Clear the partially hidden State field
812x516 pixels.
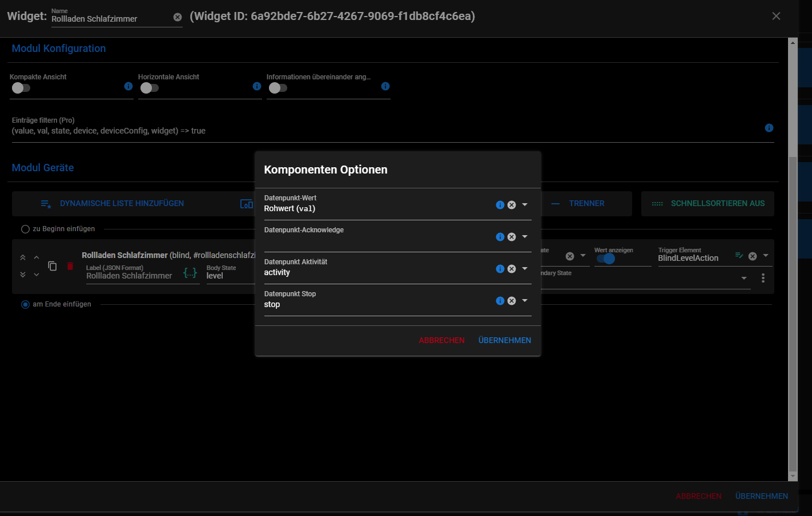point(569,256)
